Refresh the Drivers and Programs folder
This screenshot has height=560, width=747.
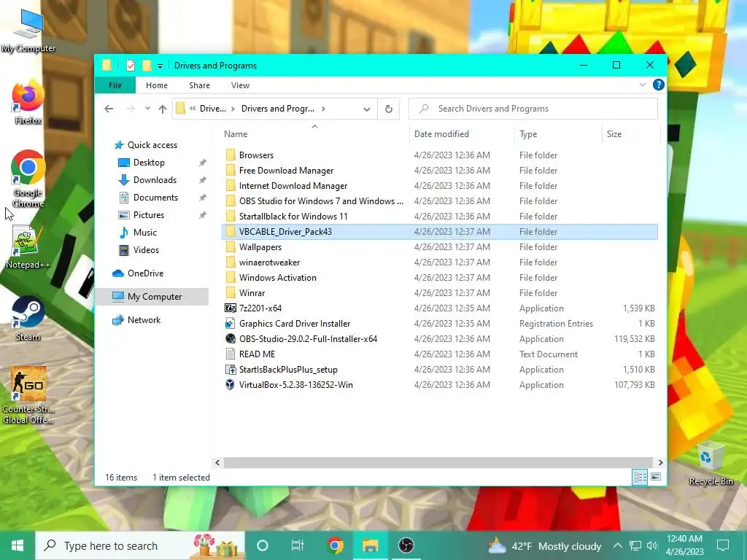coord(389,109)
